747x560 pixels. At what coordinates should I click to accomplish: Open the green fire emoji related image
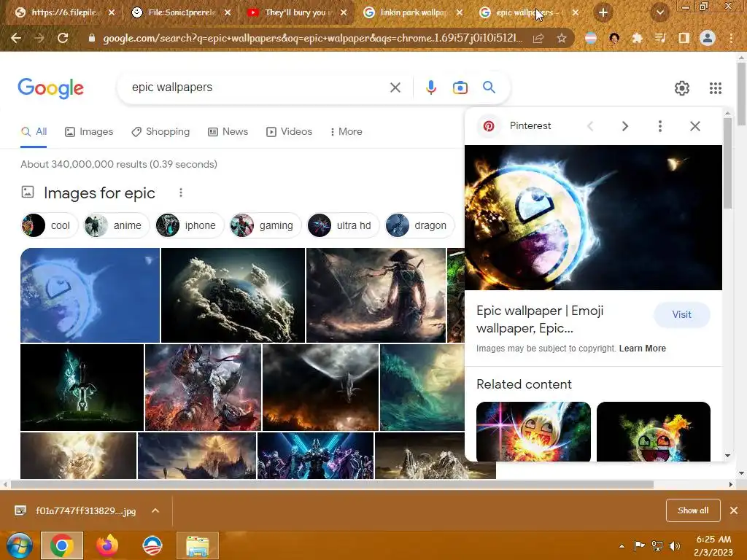[x=653, y=432]
